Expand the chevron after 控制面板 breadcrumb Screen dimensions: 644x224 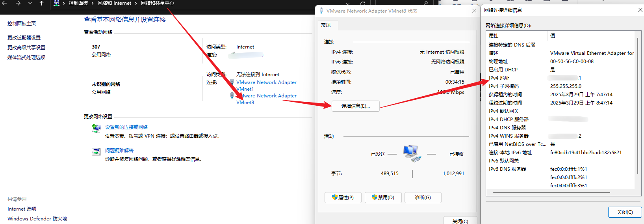click(x=93, y=3)
